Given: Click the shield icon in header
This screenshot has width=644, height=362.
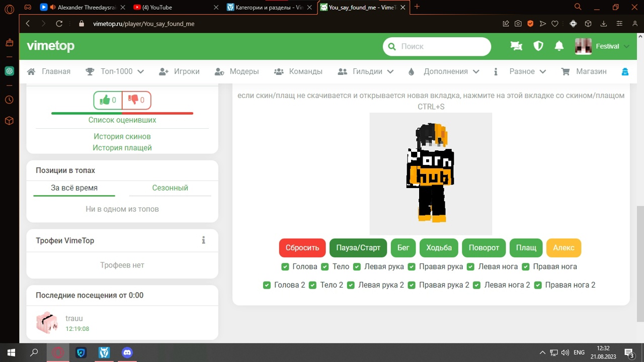Looking at the screenshot, I should [x=538, y=46].
